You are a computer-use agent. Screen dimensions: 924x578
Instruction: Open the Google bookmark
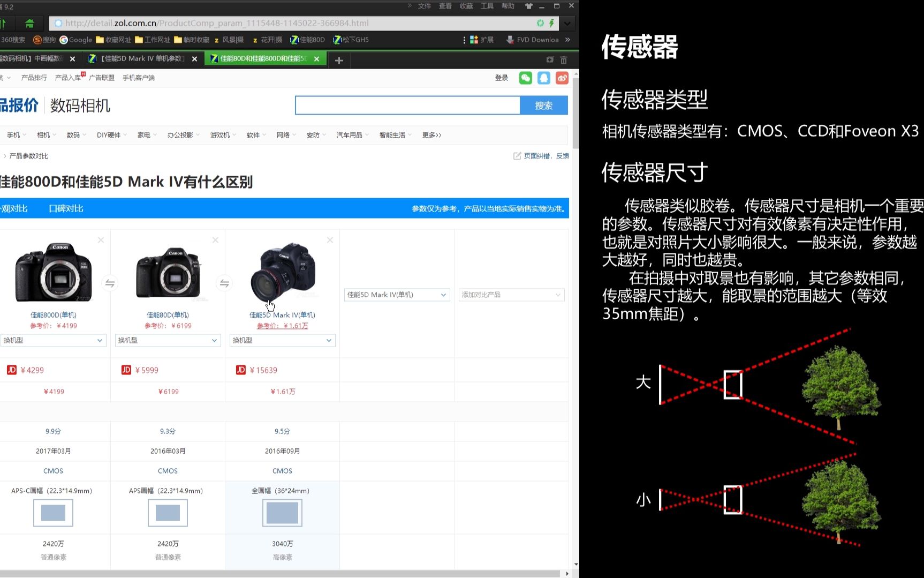pyautogui.click(x=76, y=40)
